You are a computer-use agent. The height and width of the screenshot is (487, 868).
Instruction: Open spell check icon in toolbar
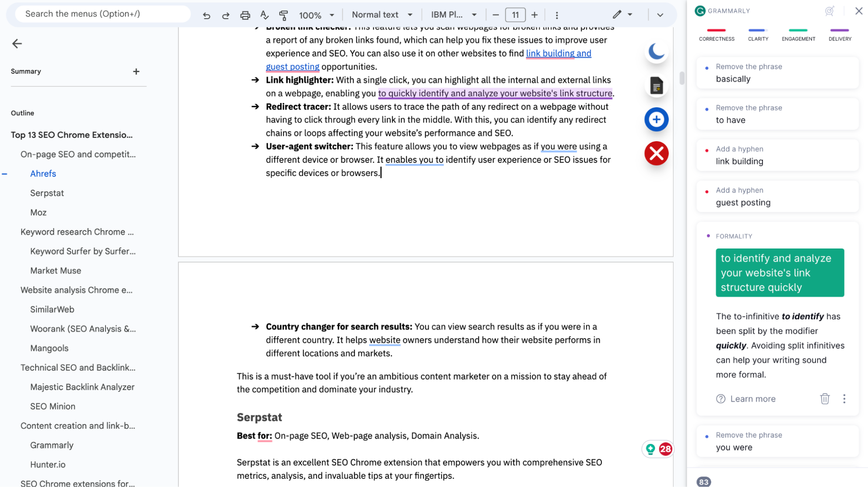click(x=264, y=15)
